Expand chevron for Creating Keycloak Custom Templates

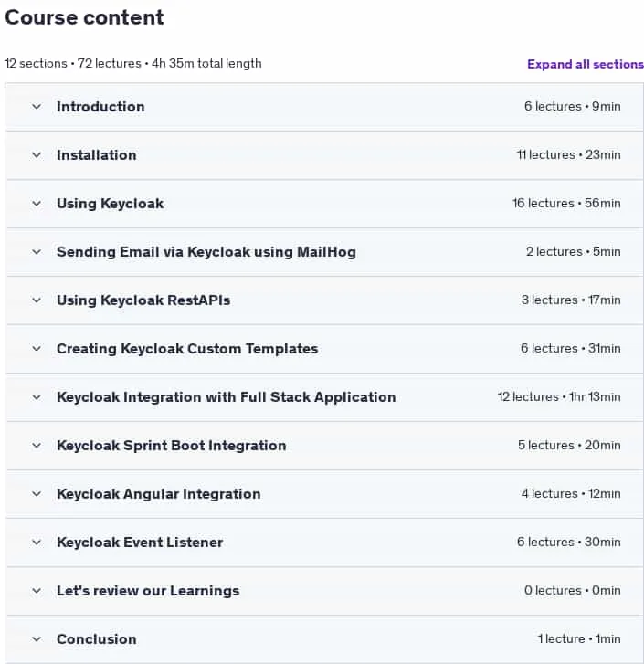[37, 349]
